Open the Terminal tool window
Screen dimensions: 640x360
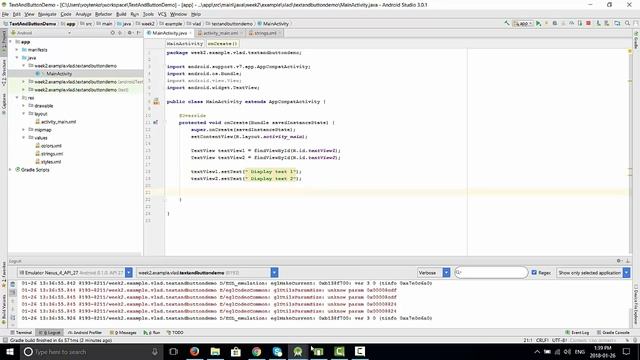coord(21,333)
